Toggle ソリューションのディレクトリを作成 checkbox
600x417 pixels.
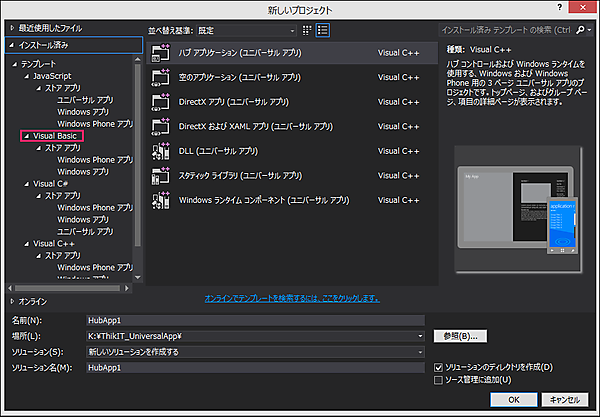(439, 367)
